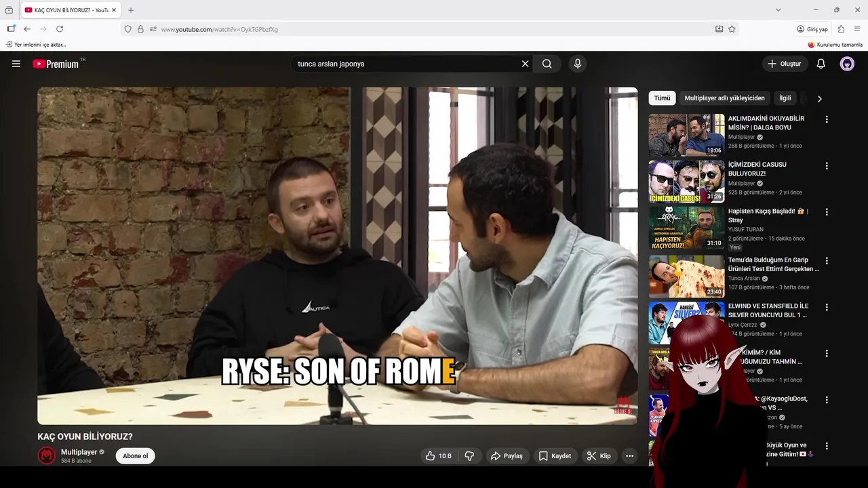The image size is (868, 488).
Task: Open Temu'da Bulduğum En Garip title
Action: pos(773,264)
